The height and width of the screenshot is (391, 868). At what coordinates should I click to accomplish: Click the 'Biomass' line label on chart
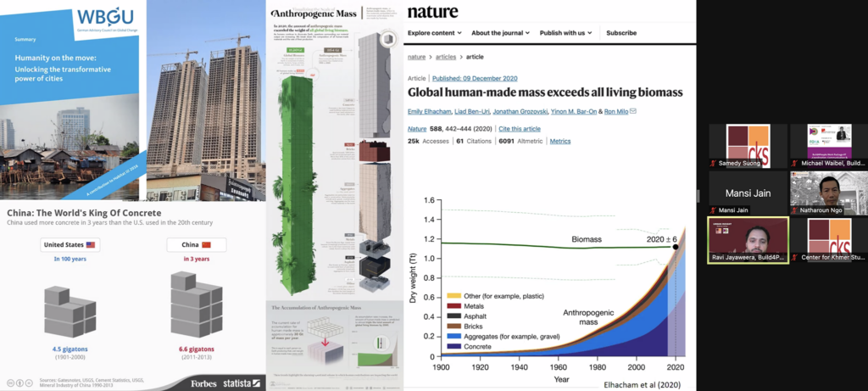click(x=587, y=239)
